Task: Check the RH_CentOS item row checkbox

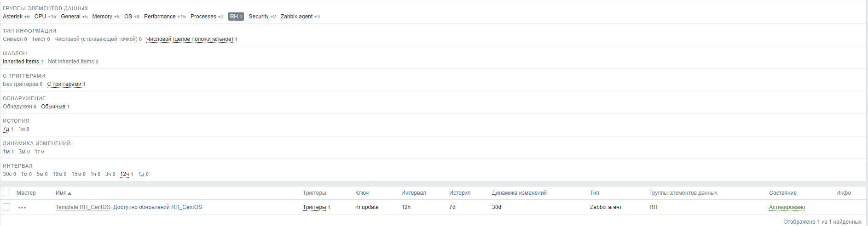Action: [x=6, y=207]
